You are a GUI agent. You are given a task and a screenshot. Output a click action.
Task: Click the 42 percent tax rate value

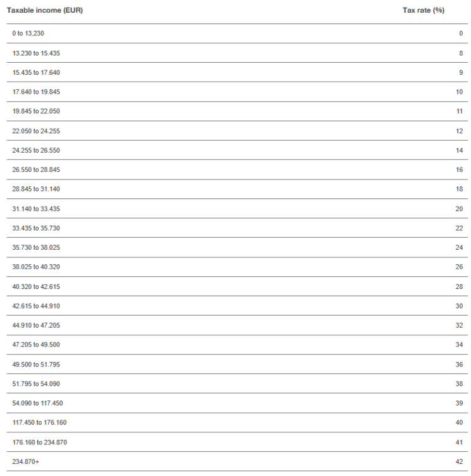(459, 461)
